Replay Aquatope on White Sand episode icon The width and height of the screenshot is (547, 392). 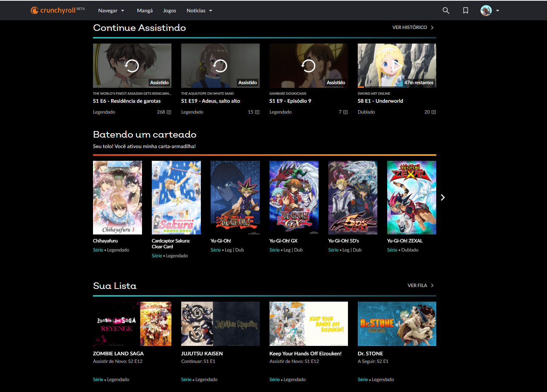click(x=220, y=66)
